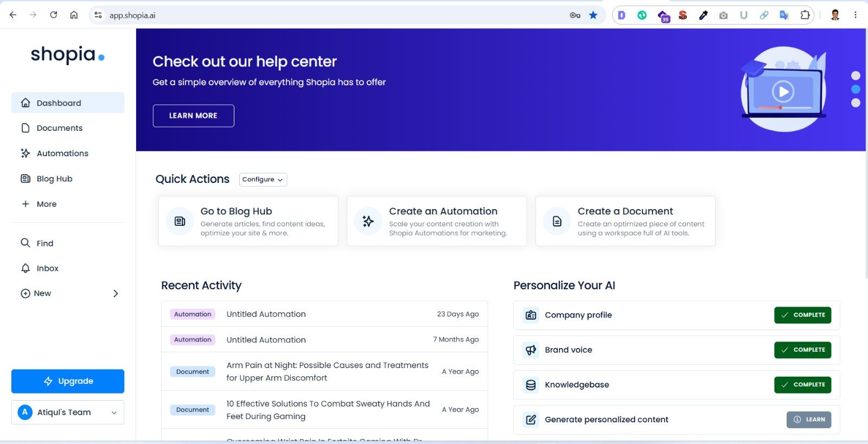Image resolution: width=868 pixels, height=444 pixels.
Task: Open the saved passwords key icon
Action: coord(575,15)
